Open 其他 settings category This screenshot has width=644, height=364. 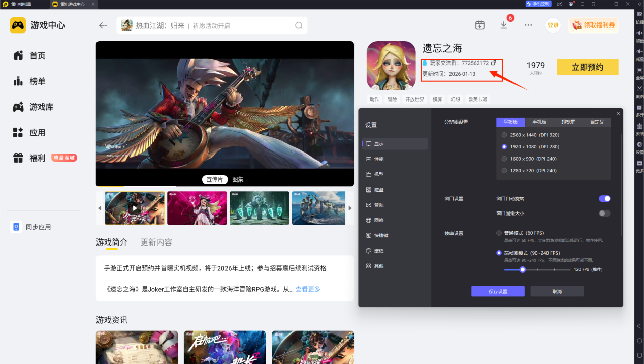[395, 266]
